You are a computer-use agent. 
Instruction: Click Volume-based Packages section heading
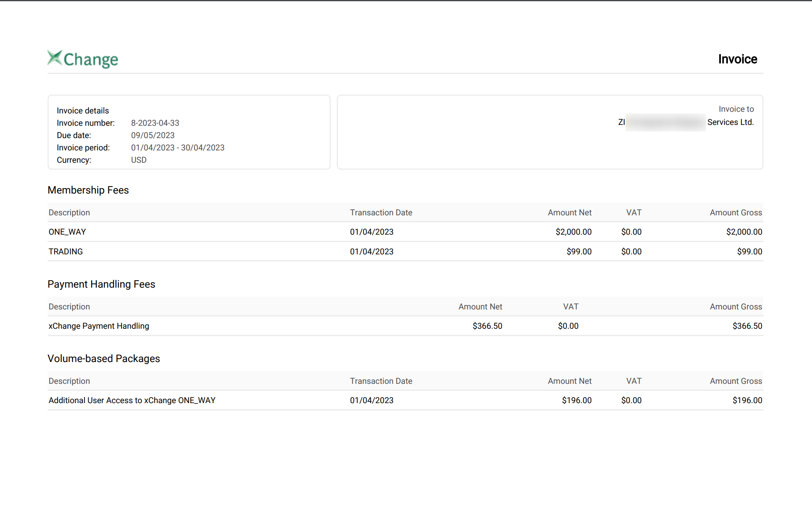click(x=104, y=359)
